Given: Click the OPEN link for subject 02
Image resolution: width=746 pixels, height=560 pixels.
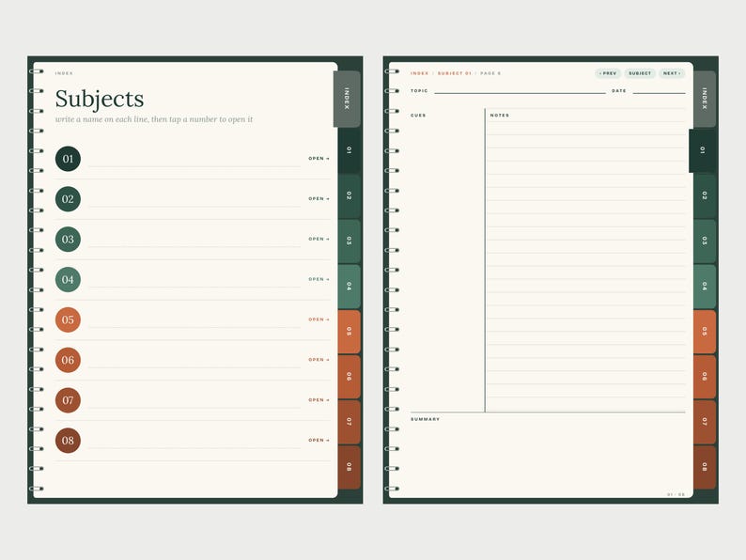Looking at the screenshot, I should click(x=319, y=199).
